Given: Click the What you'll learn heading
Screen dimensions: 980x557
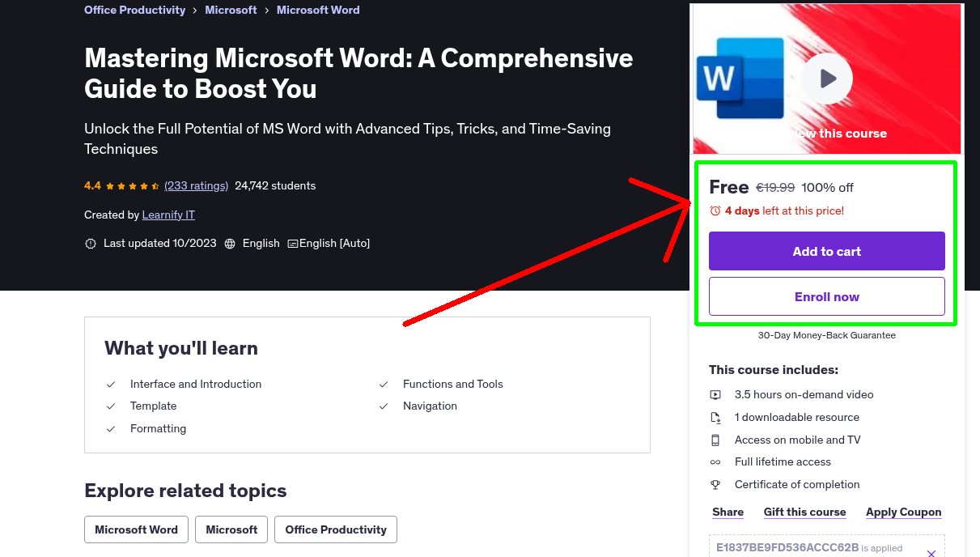Looking at the screenshot, I should (181, 349).
